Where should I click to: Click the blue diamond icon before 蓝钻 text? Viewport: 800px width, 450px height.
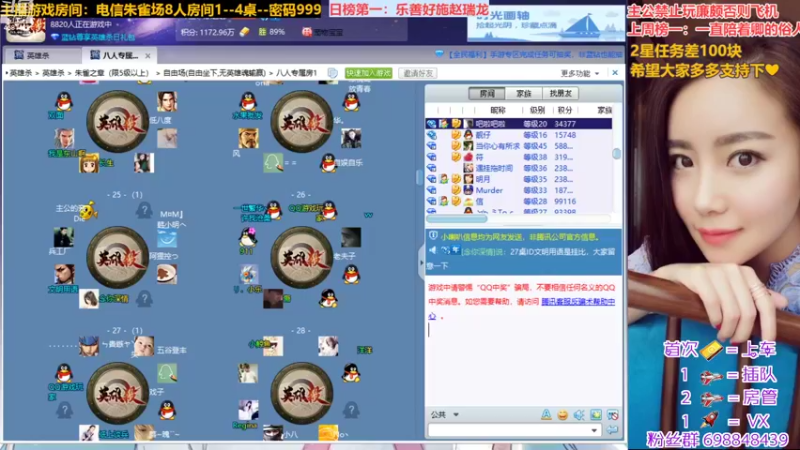click(55, 37)
